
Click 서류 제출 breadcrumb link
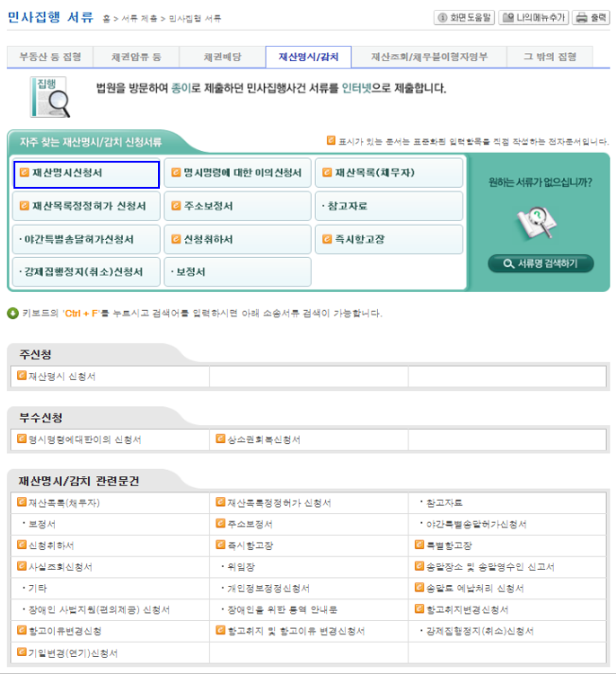(x=139, y=19)
